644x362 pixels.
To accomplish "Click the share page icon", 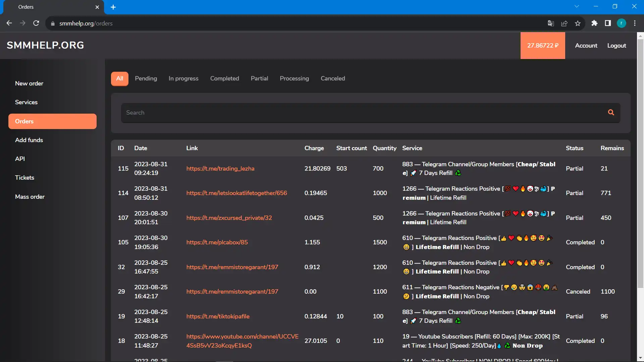I will [564, 23].
